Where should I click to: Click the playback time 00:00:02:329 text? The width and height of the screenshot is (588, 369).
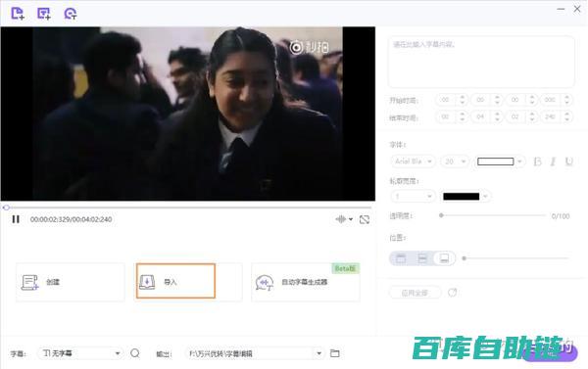coord(49,219)
